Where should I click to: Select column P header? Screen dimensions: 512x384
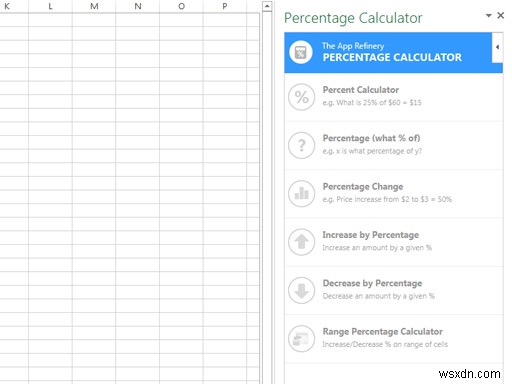[x=225, y=6]
